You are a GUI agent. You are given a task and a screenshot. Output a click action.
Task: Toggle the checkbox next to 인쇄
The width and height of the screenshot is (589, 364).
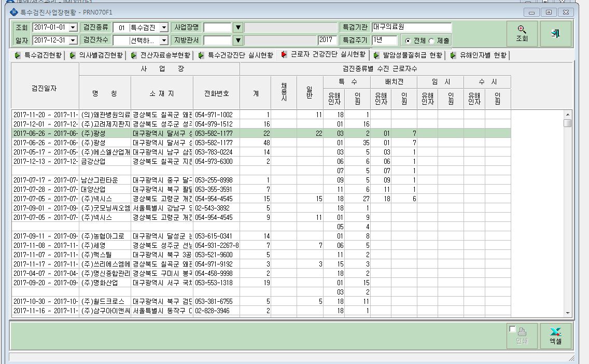click(512, 329)
